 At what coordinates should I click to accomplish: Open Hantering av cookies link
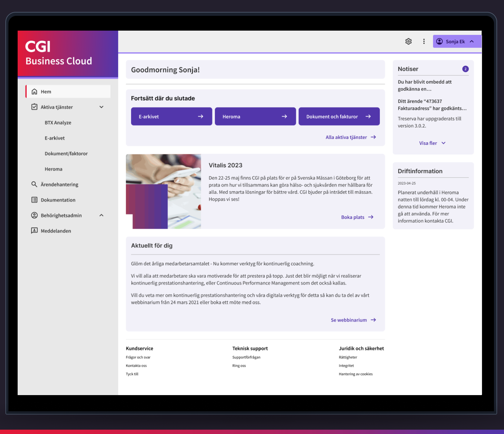pyautogui.click(x=356, y=374)
